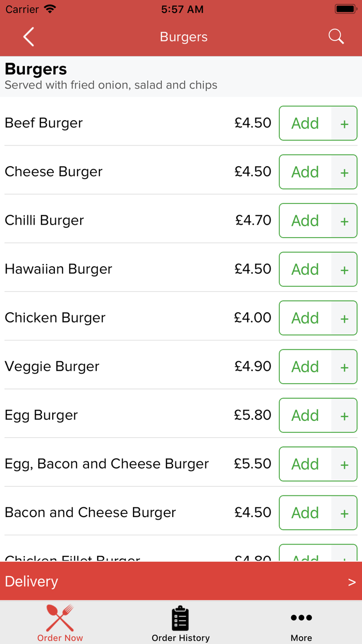
Task: Expand options with Hawaiian Burger plus
Action: (344, 270)
